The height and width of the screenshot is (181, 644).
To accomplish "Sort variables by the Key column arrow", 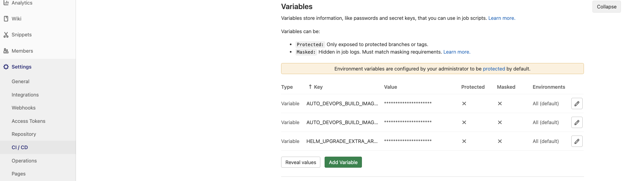I will 310,87.
